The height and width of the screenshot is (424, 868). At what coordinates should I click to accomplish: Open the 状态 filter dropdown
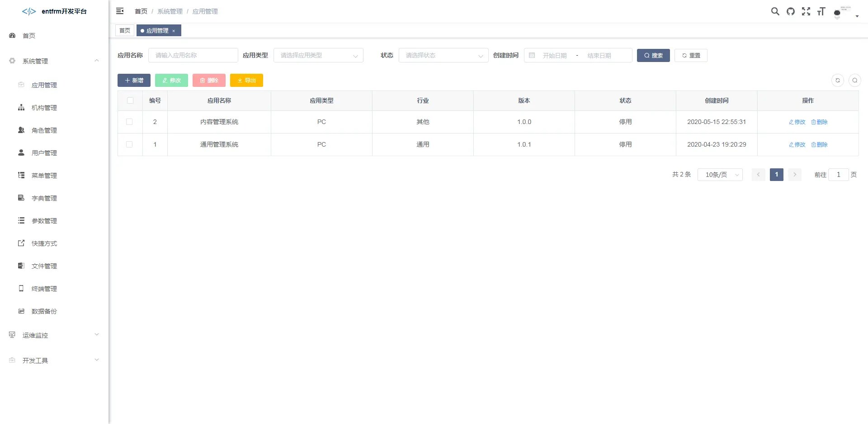coord(443,55)
